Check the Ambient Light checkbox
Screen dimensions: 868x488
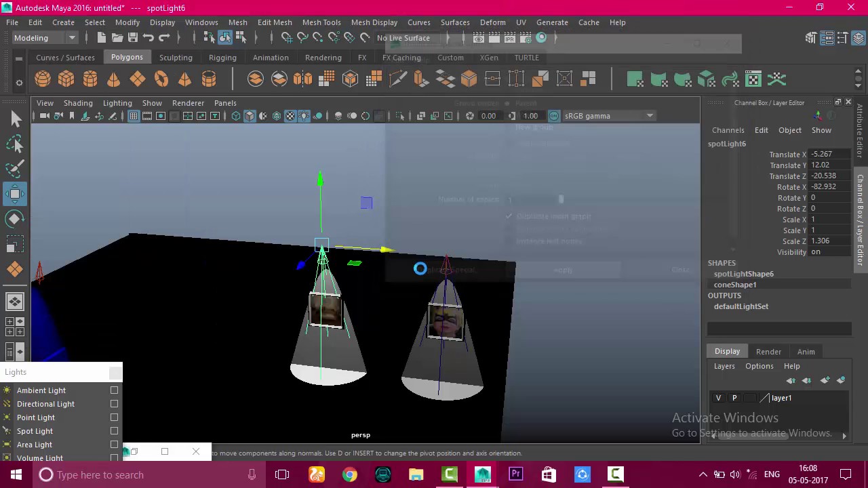(x=114, y=390)
